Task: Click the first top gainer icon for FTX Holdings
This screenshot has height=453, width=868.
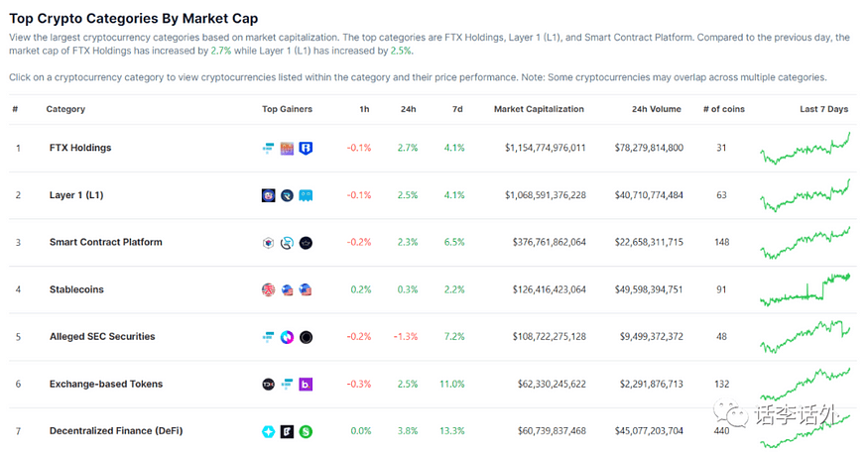Action: (268, 149)
